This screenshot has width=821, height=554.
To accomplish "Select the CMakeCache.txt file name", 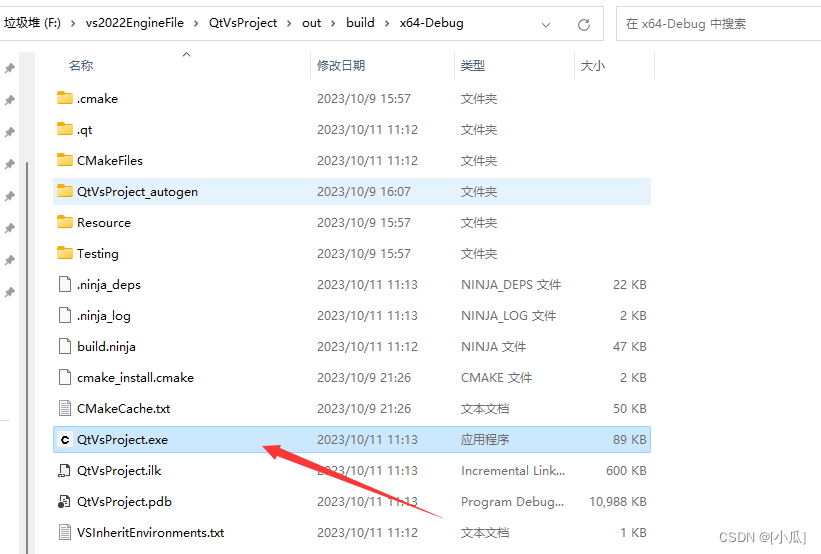I will coord(124,408).
